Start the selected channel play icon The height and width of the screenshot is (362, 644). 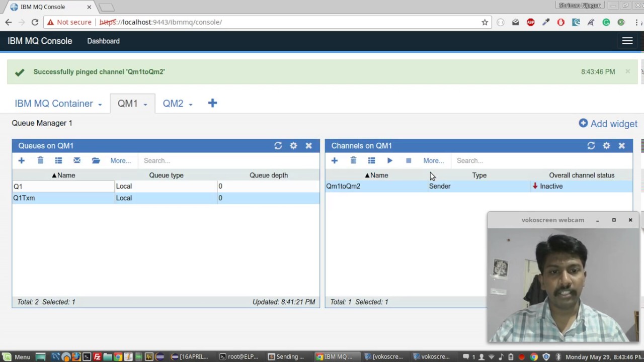(389, 160)
